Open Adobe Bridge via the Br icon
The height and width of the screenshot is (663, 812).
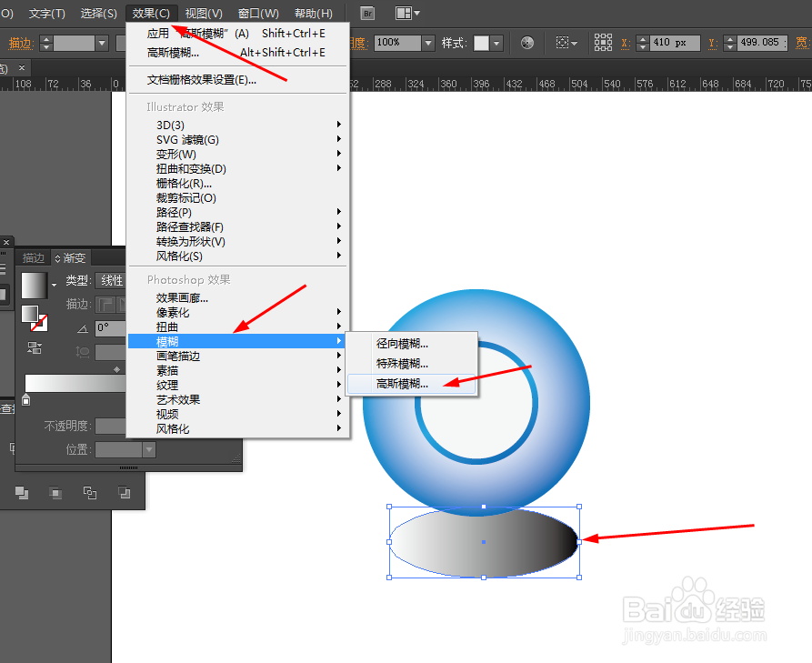[x=367, y=13]
